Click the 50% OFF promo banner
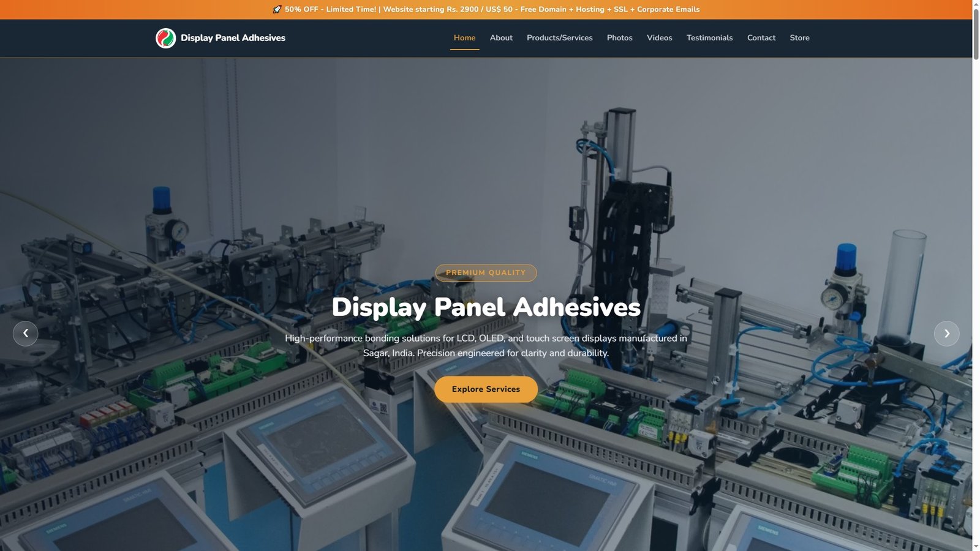 [x=486, y=9]
